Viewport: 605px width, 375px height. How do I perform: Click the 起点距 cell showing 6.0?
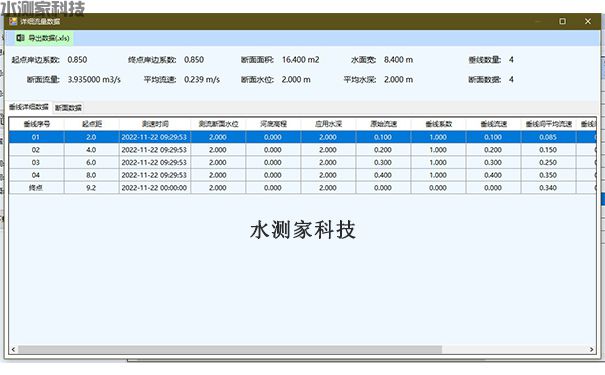[x=91, y=162]
